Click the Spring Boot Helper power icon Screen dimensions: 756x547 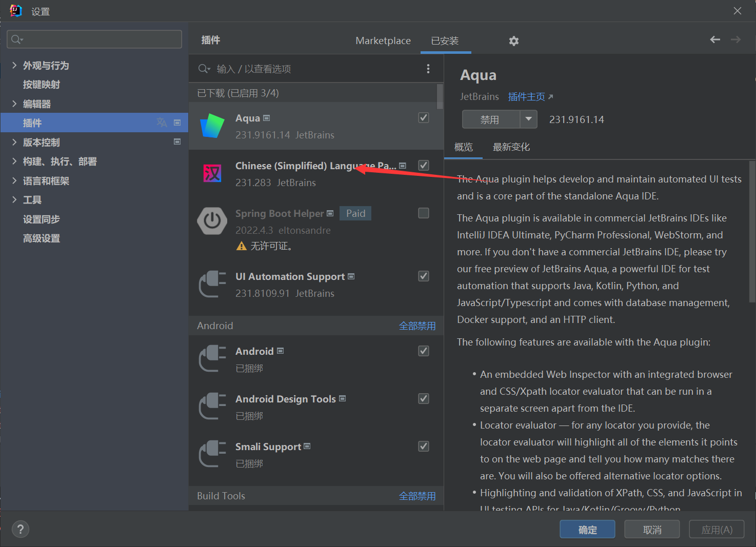tap(212, 221)
